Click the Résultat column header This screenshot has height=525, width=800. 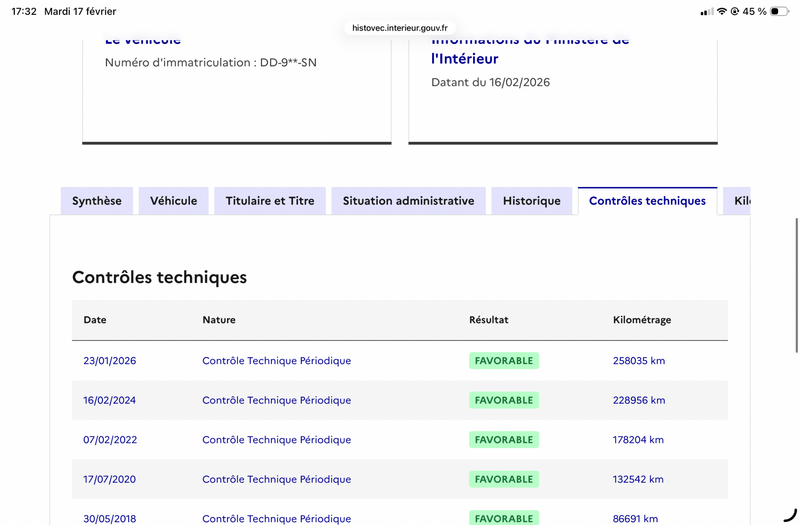489,320
